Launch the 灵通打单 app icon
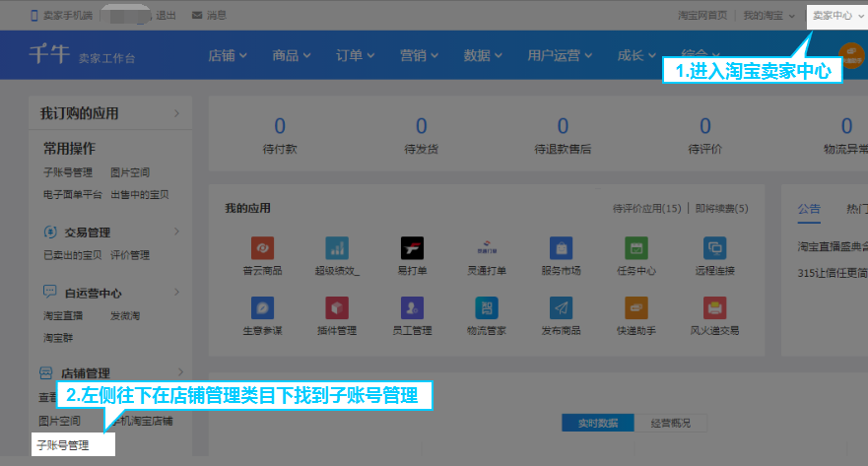The image size is (868, 466). pyautogui.click(x=487, y=248)
